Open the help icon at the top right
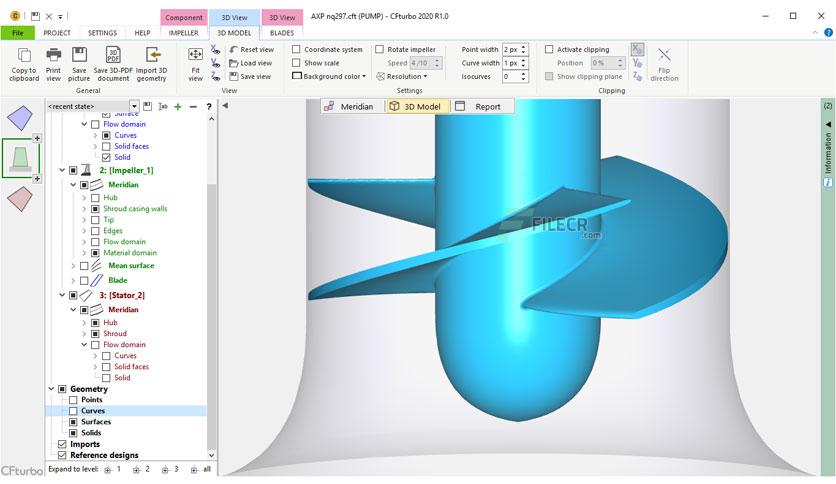The width and height of the screenshot is (836, 484). pos(829,33)
